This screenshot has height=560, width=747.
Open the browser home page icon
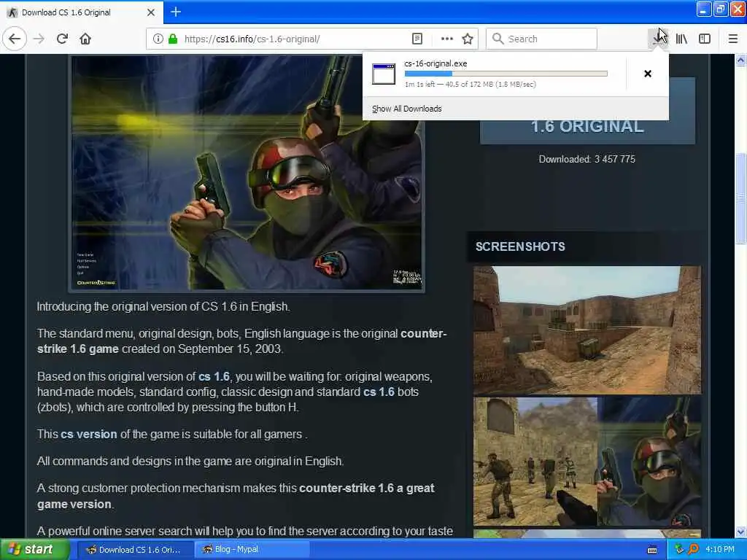coord(85,39)
